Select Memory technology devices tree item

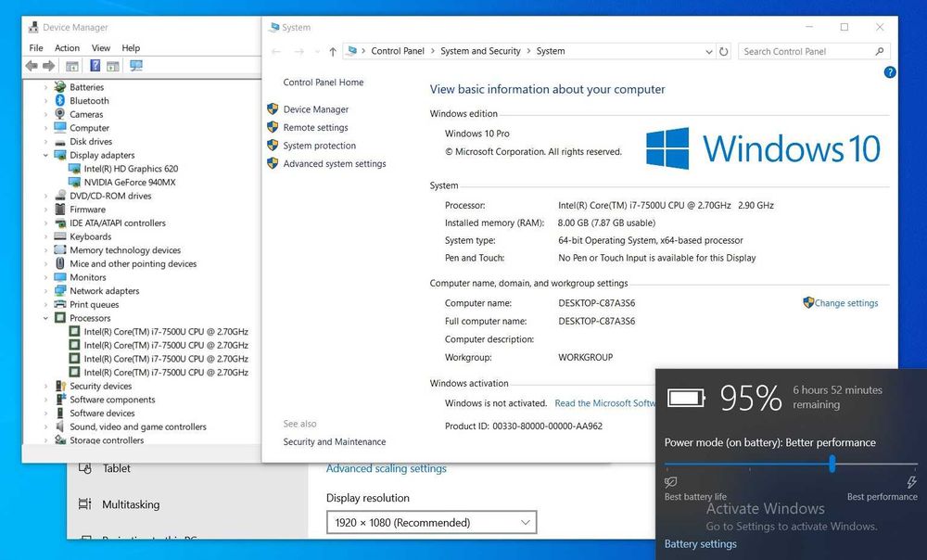tap(125, 250)
